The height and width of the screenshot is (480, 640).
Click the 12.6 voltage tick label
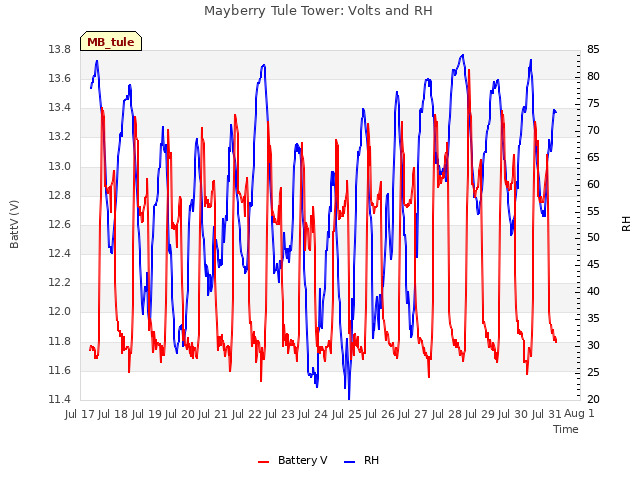(60, 225)
